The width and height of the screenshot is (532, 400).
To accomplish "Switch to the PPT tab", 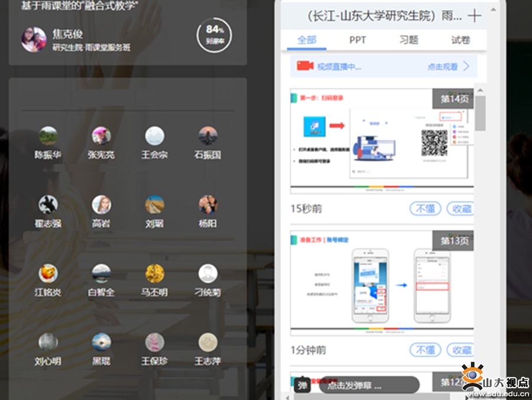I will (x=358, y=40).
